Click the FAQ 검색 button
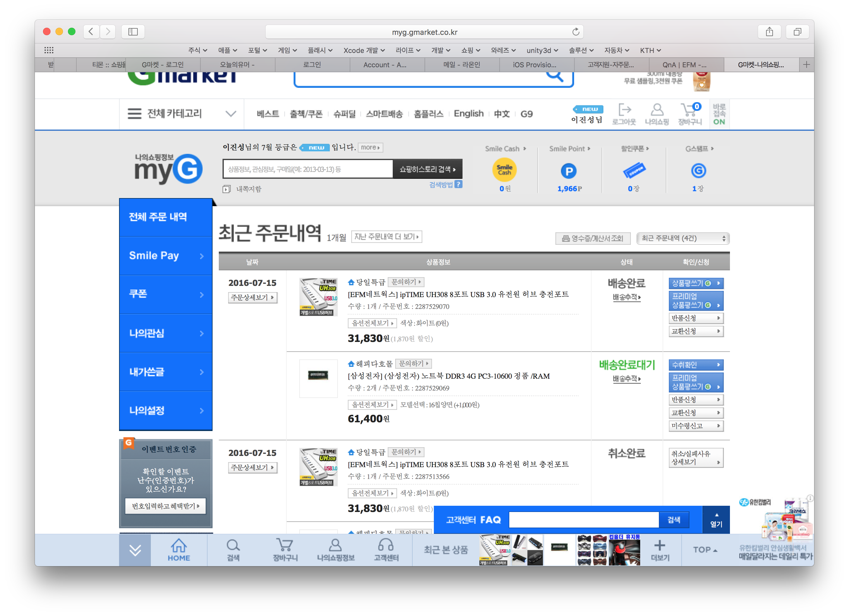 tap(674, 519)
